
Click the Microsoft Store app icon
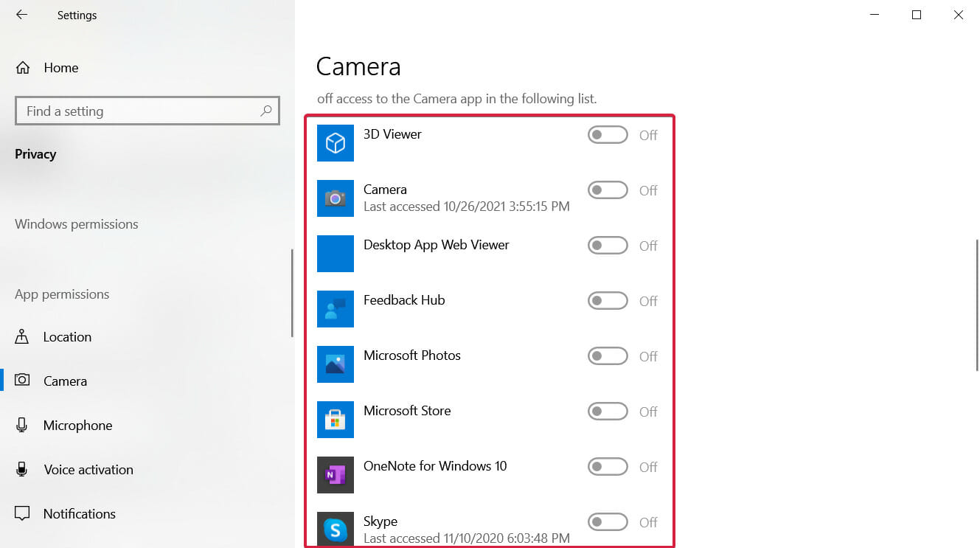pyautogui.click(x=336, y=420)
